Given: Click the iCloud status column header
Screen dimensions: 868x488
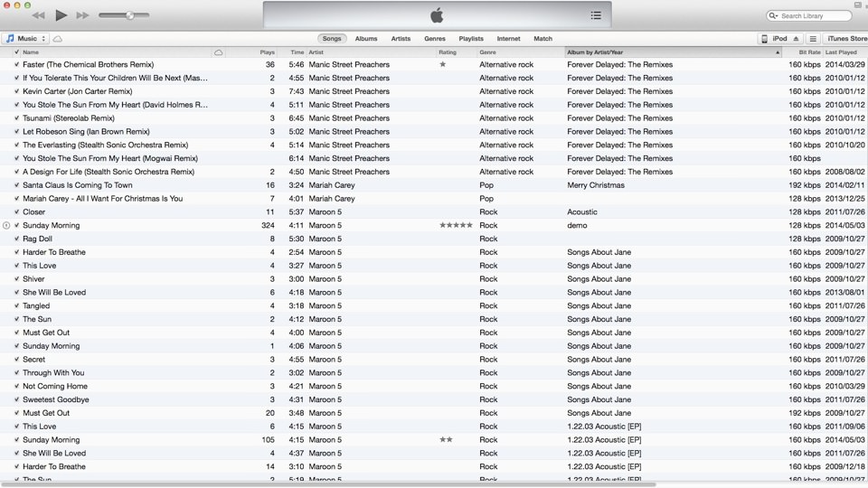Looking at the screenshot, I should (219, 52).
